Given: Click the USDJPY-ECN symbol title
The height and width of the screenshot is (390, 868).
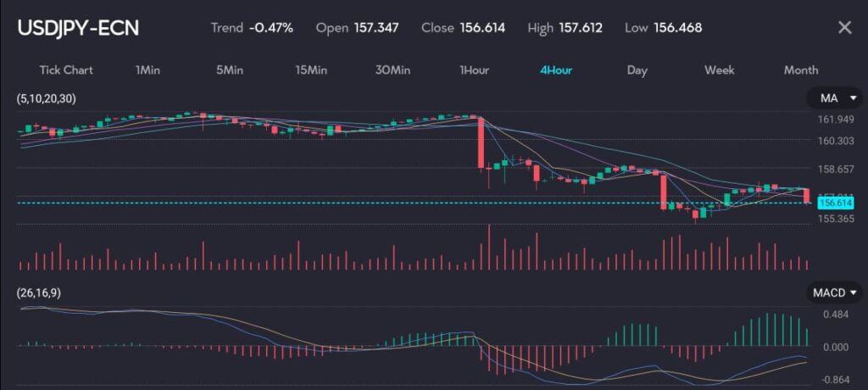Looking at the screenshot, I should point(78,28).
